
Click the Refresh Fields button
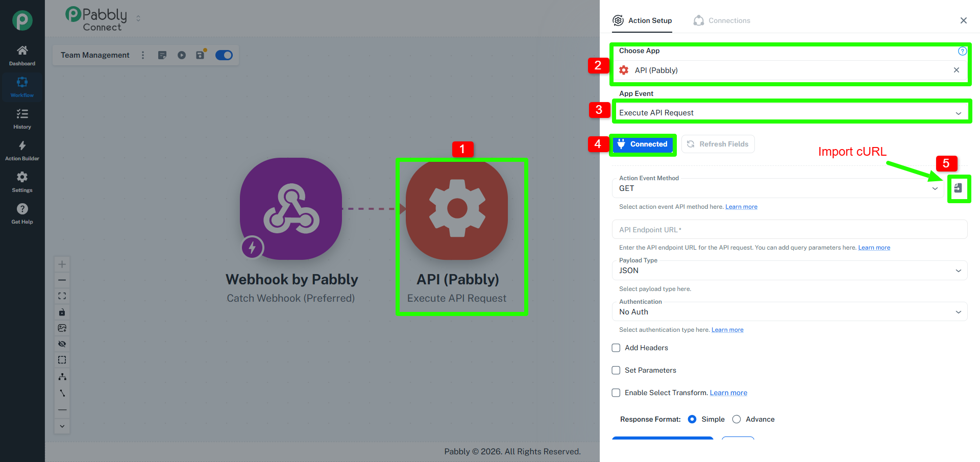pyautogui.click(x=718, y=144)
